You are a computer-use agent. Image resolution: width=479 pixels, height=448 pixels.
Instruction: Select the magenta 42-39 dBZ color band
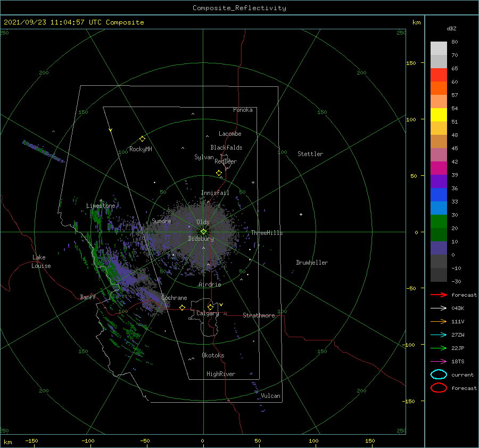pyautogui.click(x=439, y=168)
